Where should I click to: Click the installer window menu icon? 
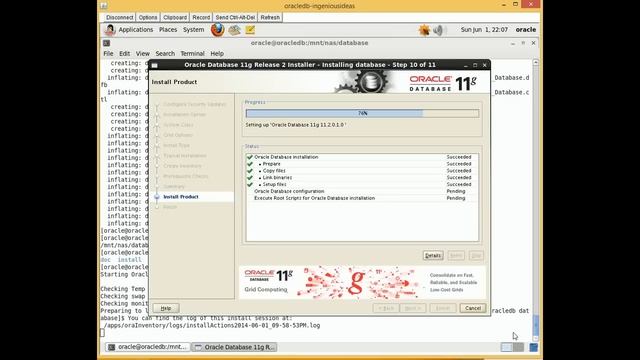point(155,65)
